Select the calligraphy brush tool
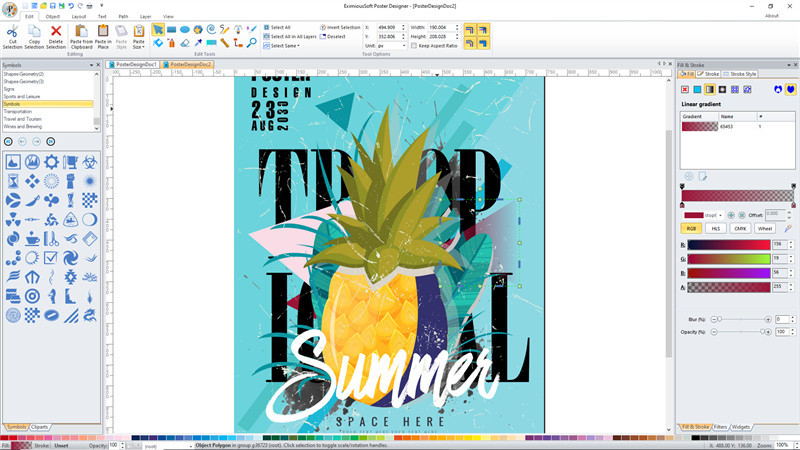Screen dimensions: 800x450 tap(252, 30)
